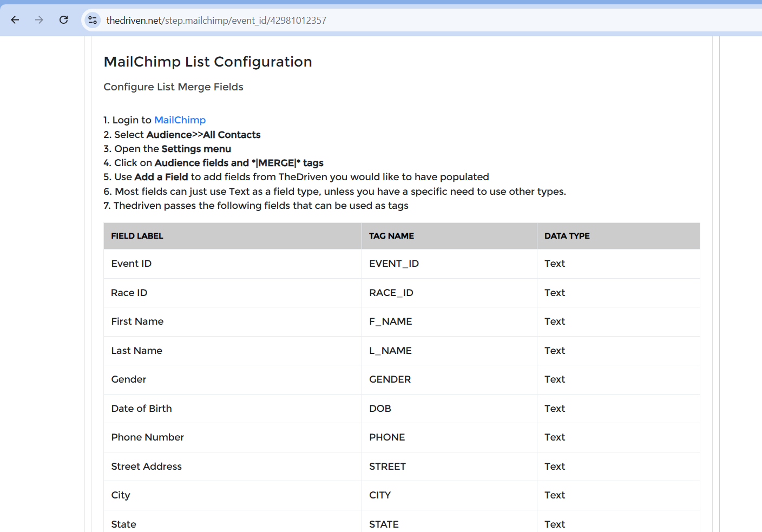Open the MailChimp login link

point(180,120)
